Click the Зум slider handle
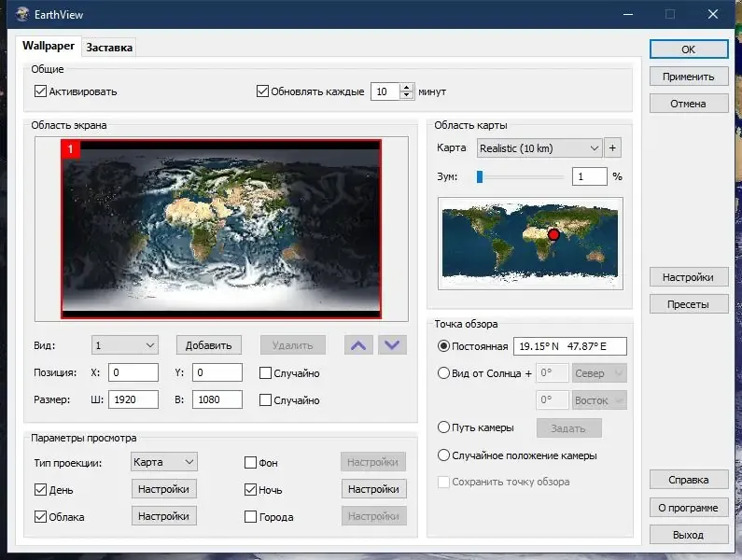Screen dimensions: 742x560 [480, 176]
